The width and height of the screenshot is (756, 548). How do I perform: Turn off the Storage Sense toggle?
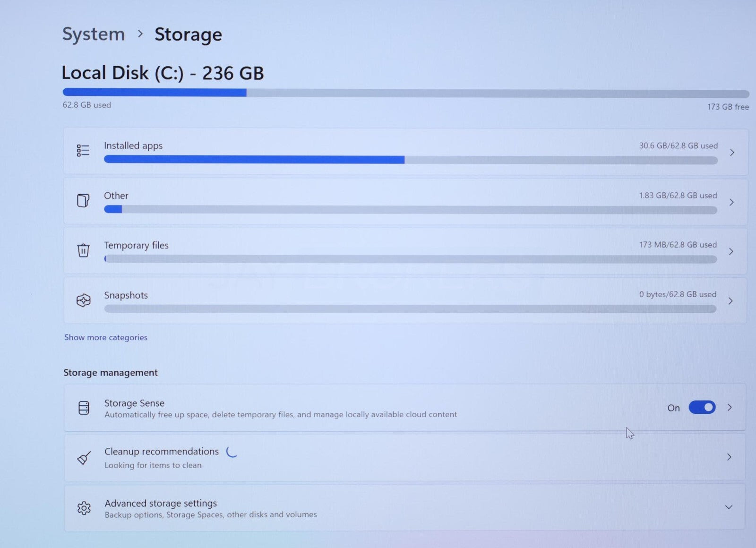702,407
